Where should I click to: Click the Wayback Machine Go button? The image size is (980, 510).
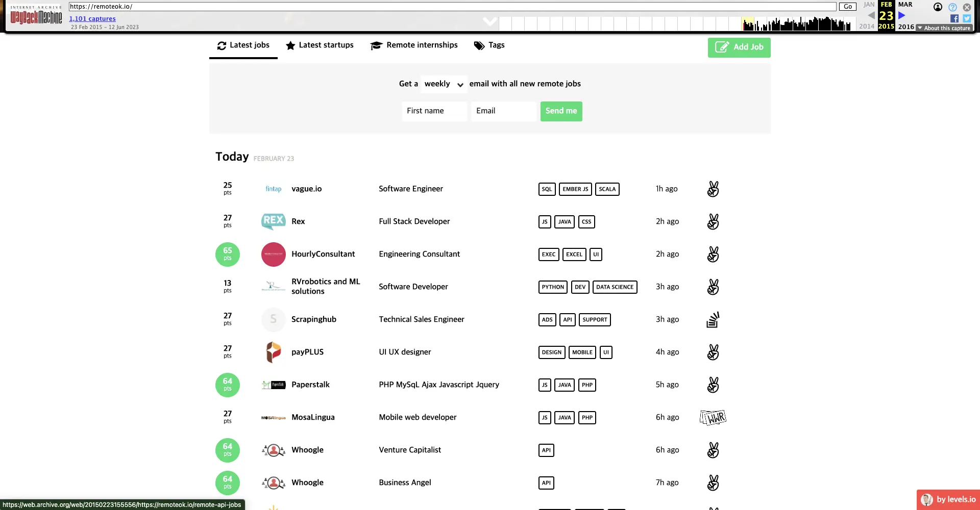click(x=848, y=7)
